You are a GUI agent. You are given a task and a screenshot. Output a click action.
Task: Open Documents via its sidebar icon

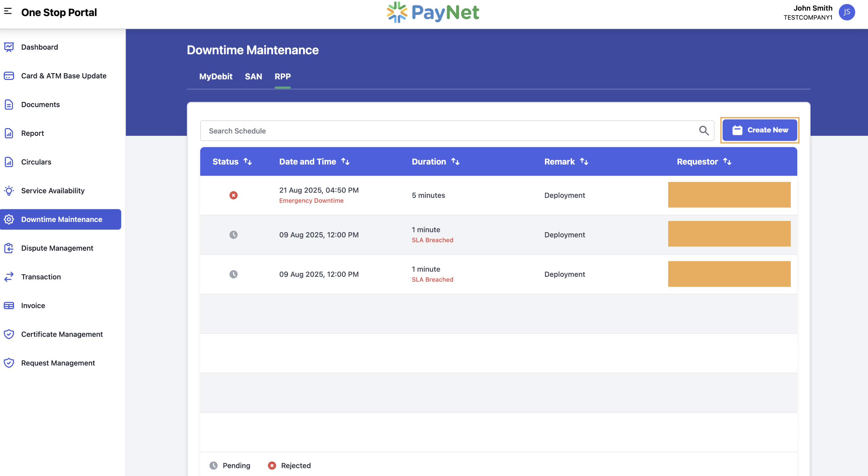[8, 105]
